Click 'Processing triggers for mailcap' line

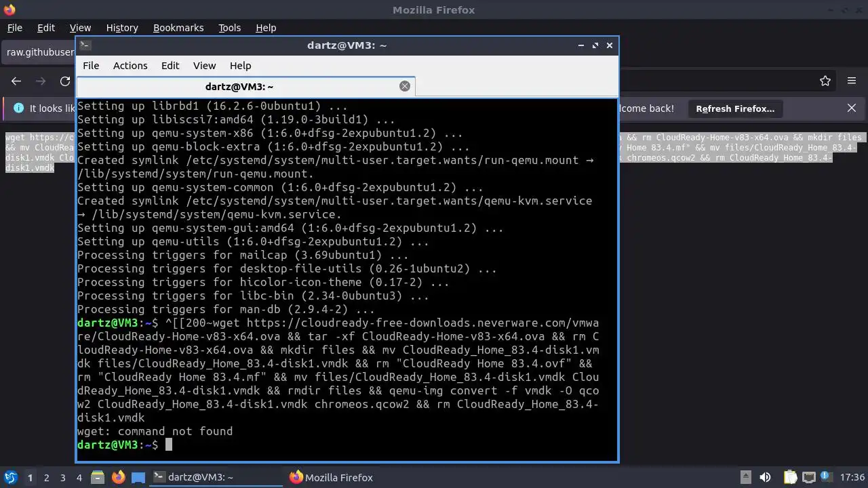click(x=243, y=255)
